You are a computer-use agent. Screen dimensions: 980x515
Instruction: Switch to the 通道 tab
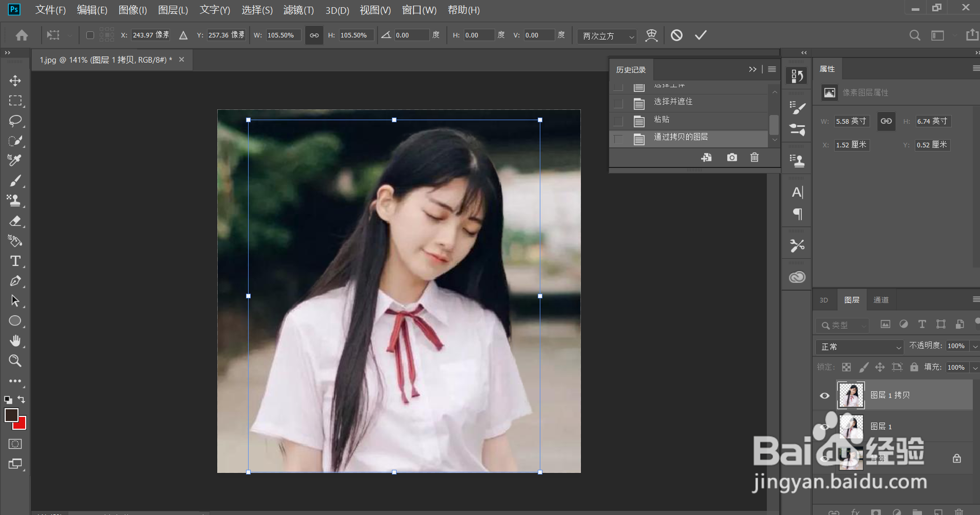pyautogui.click(x=881, y=300)
